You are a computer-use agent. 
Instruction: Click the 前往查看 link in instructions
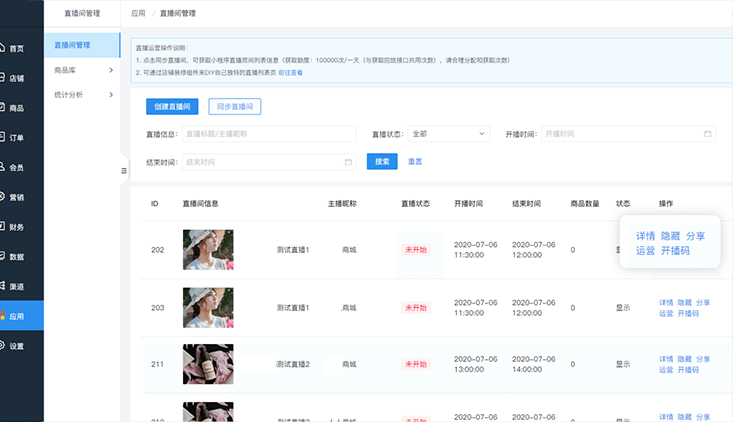(291, 73)
